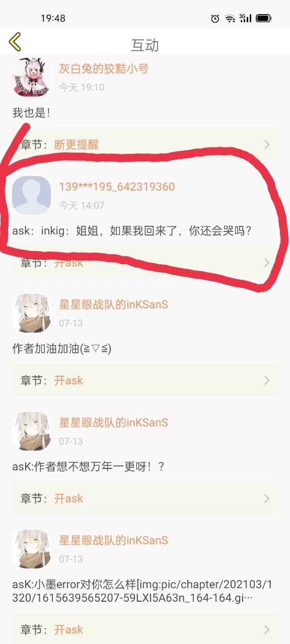This screenshot has height=644, width=290.
Task: Tap the alarm clock status bar icon
Action: tap(215, 19)
